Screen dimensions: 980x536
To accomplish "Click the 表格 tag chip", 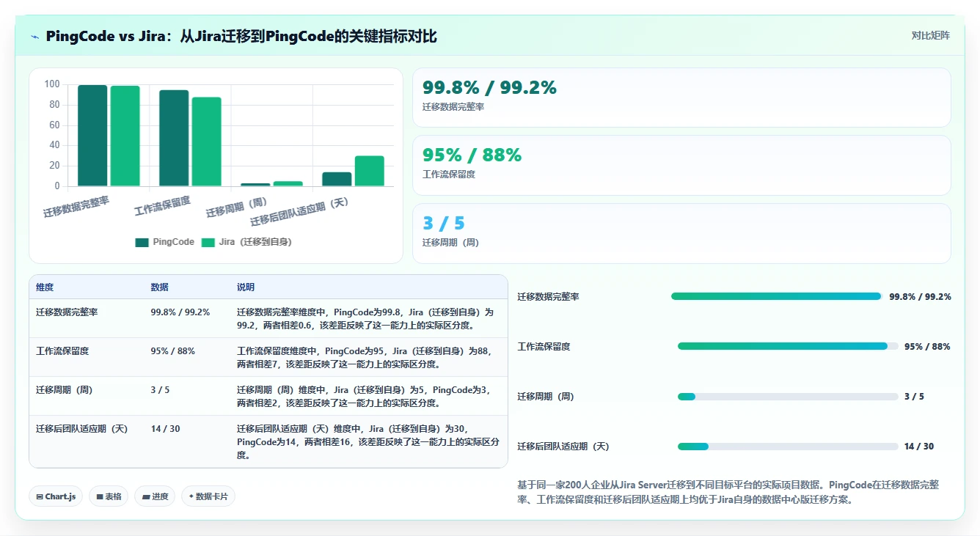I will click(x=109, y=496).
